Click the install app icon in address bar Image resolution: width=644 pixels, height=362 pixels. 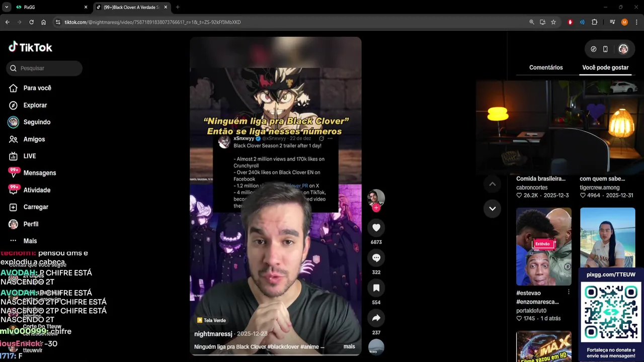[542, 22]
